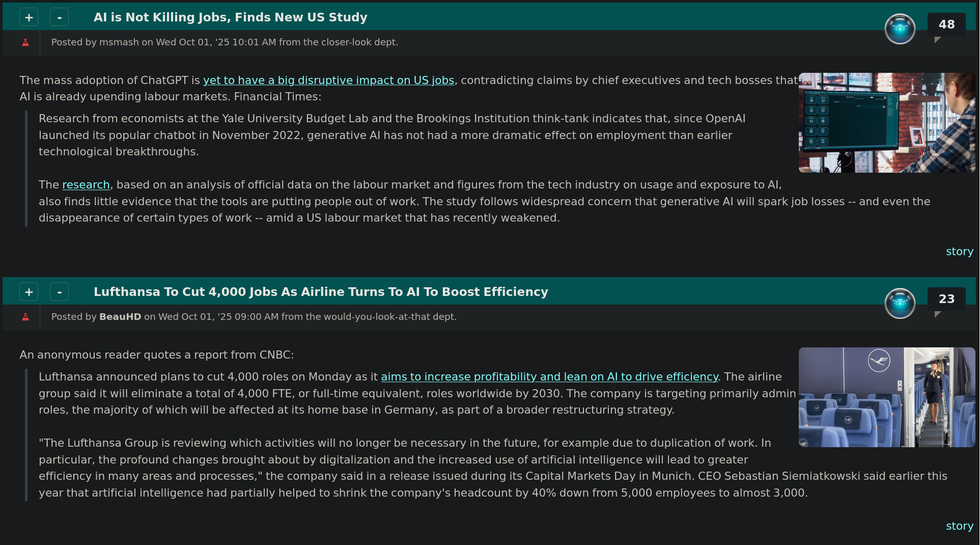Open the "research" link in quote
Image resolution: width=980 pixels, height=545 pixels.
86,185
